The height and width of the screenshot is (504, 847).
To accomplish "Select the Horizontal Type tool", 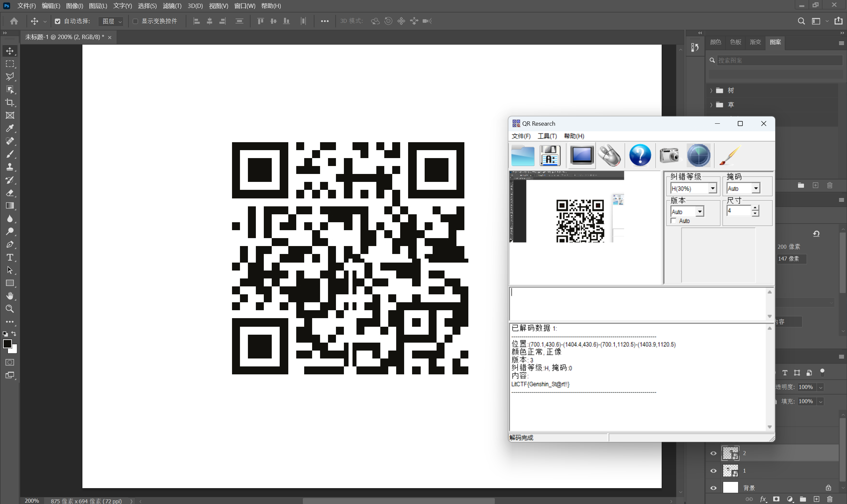I will 10,257.
